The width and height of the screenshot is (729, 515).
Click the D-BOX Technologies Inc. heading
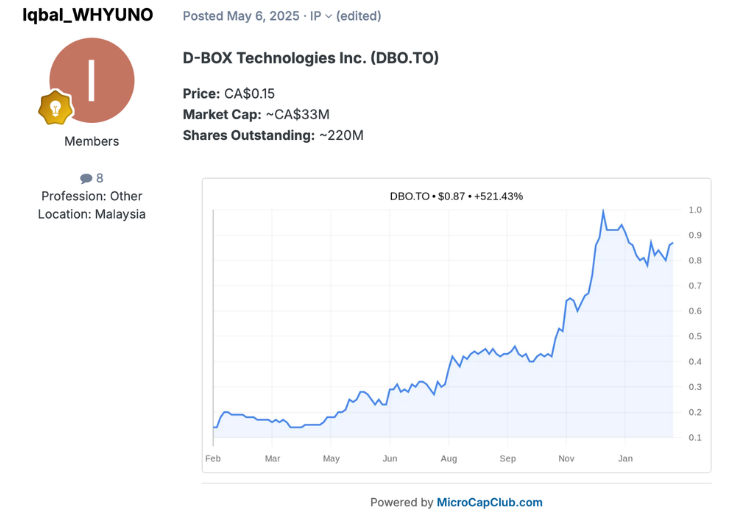pos(310,58)
